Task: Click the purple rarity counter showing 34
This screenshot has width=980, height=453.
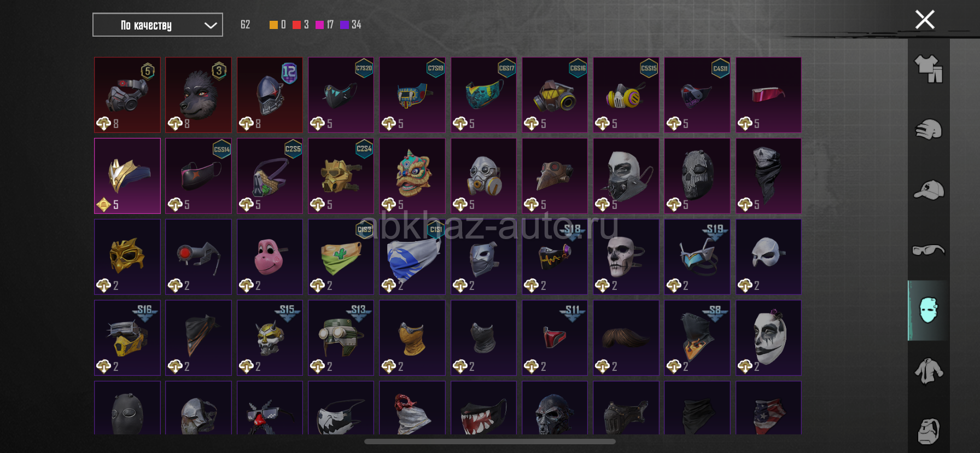Action: coord(351,25)
